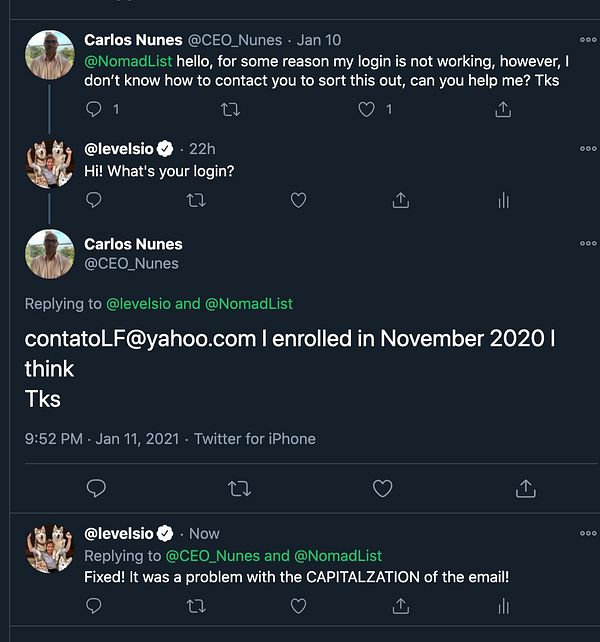The height and width of the screenshot is (642, 600).
Task: View analytics for "What's your login?" tweet
Action: pos(503,200)
